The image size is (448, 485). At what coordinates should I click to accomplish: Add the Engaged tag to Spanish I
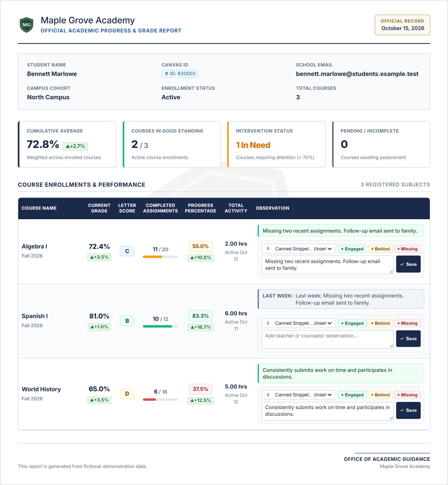click(x=352, y=323)
